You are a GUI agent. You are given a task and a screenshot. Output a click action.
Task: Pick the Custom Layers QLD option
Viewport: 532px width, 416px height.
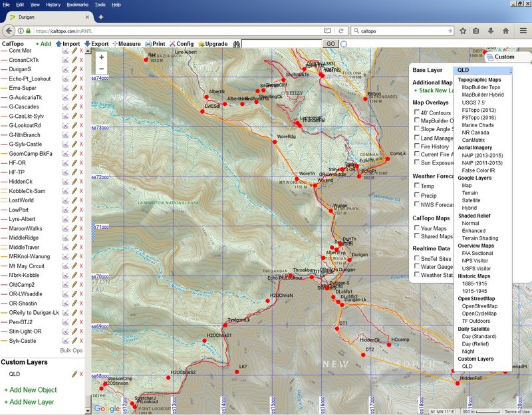467,366
